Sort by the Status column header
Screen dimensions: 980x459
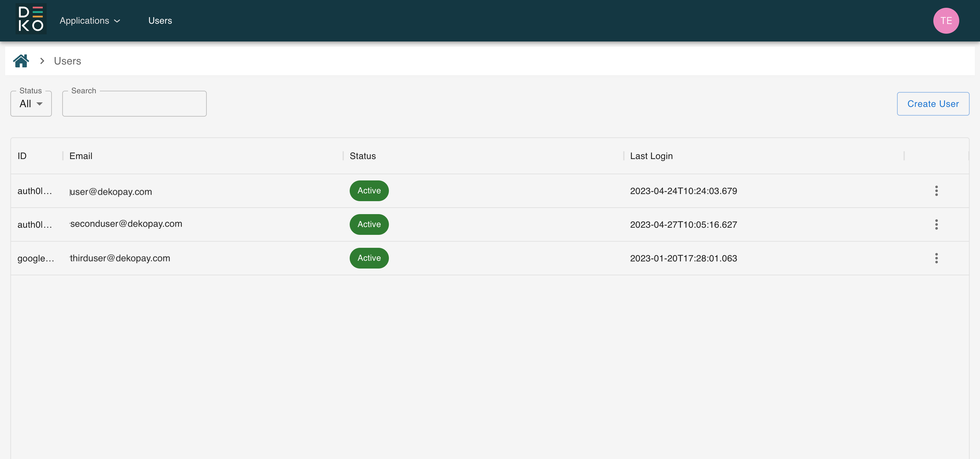(362, 156)
